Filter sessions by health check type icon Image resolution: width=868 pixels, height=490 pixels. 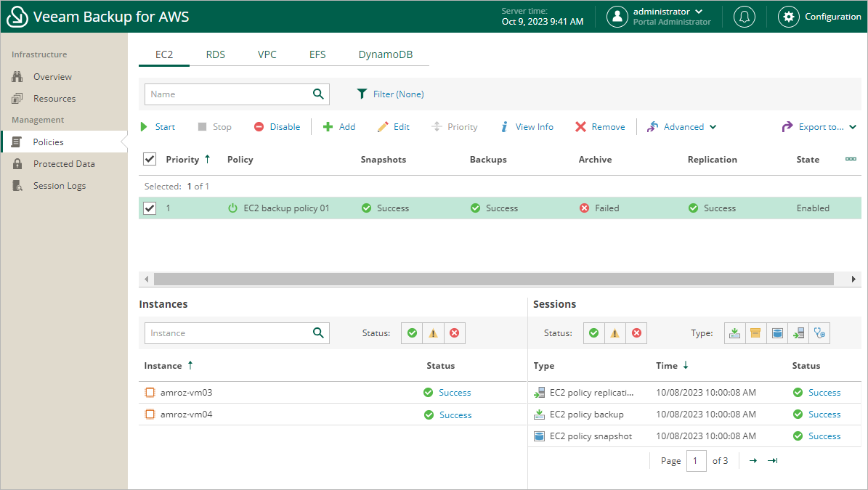(819, 333)
